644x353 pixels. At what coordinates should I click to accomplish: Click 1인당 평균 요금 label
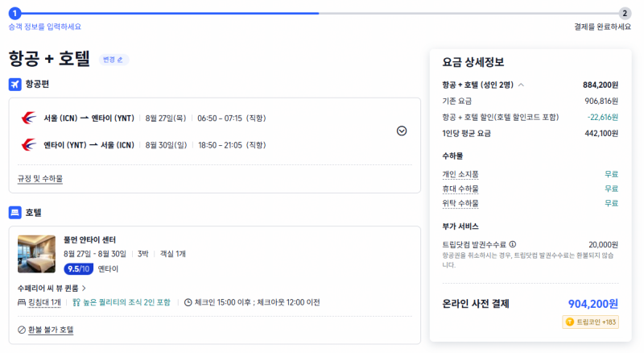point(466,133)
